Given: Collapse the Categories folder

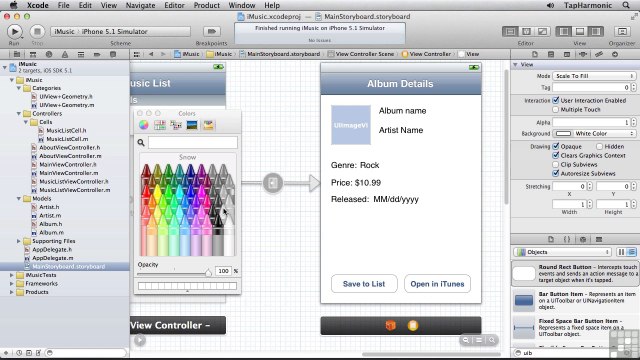Looking at the screenshot, I should point(19,88).
